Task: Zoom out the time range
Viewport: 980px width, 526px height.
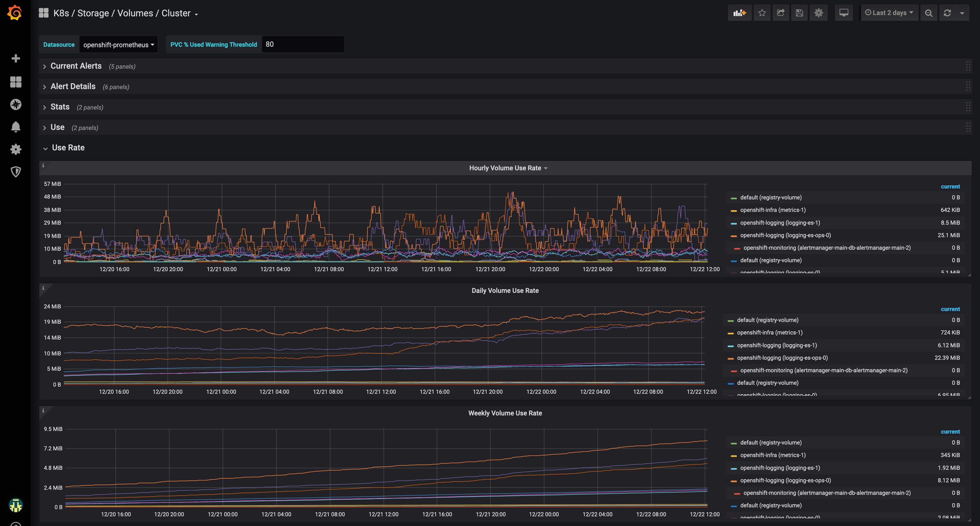Action: click(x=929, y=13)
